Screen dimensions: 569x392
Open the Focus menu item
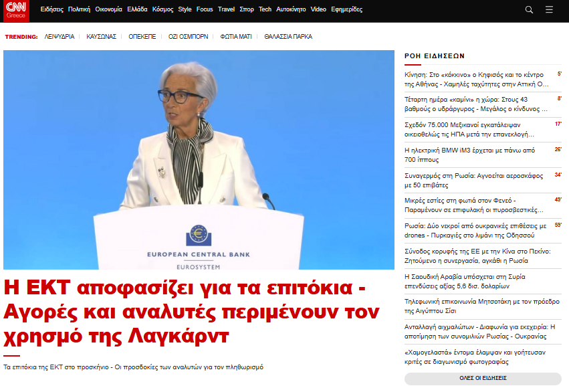(205, 9)
